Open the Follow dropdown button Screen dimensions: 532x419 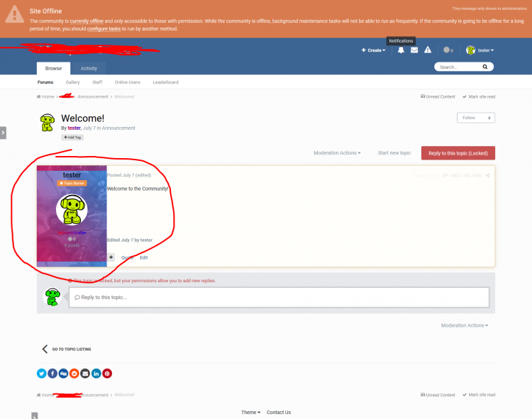477,118
